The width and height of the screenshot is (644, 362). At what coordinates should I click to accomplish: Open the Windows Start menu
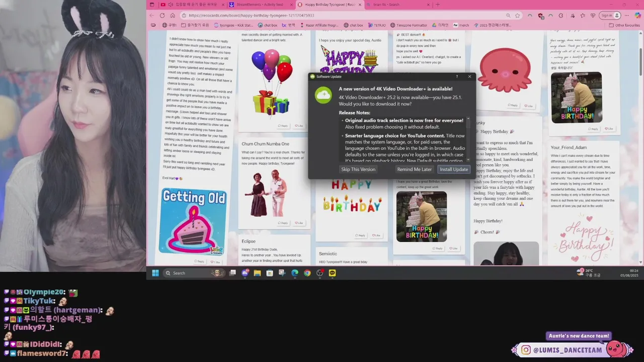click(x=155, y=273)
